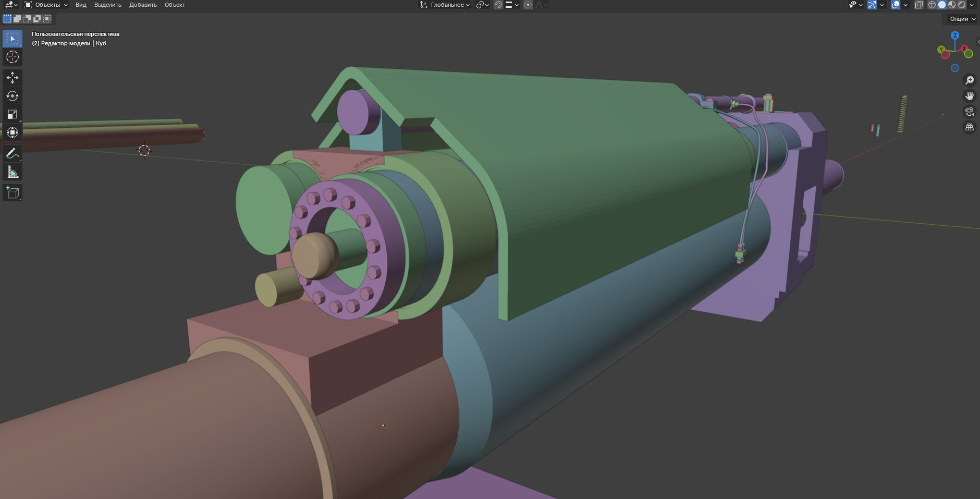Click the Y axis on navigation gizmo
This screenshot has width=980, height=499.
tap(941, 50)
